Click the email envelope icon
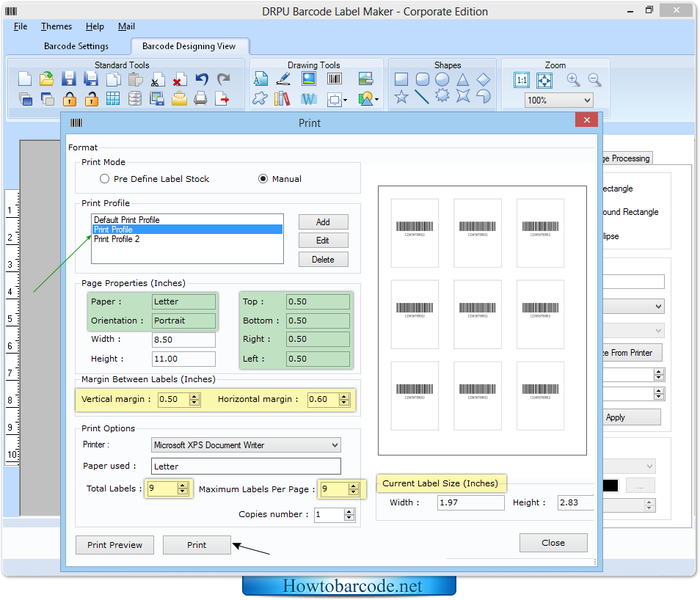The height and width of the screenshot is (600, 700). click(179, 98)
